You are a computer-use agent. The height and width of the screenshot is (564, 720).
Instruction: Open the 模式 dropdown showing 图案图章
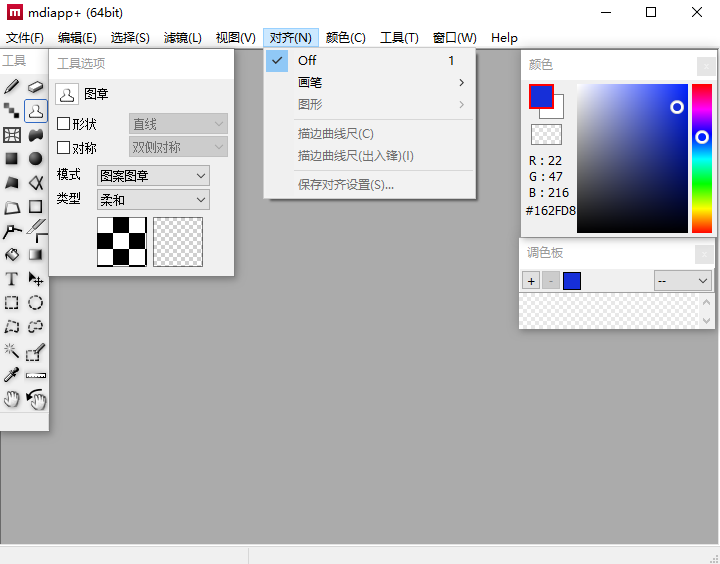(x=153, y=175)
